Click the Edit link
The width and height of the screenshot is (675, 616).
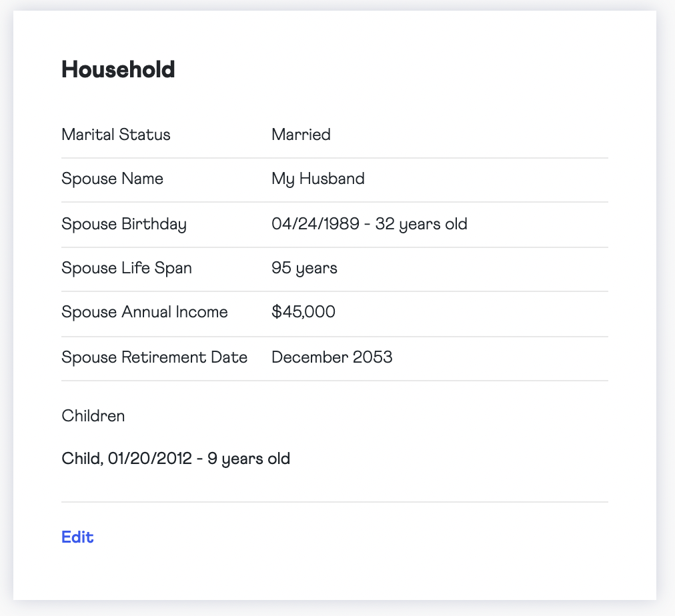(x=77, y=537)
